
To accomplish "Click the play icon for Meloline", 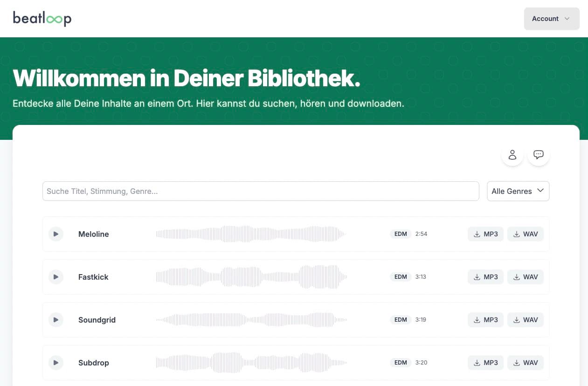I will tap(56, 234).
